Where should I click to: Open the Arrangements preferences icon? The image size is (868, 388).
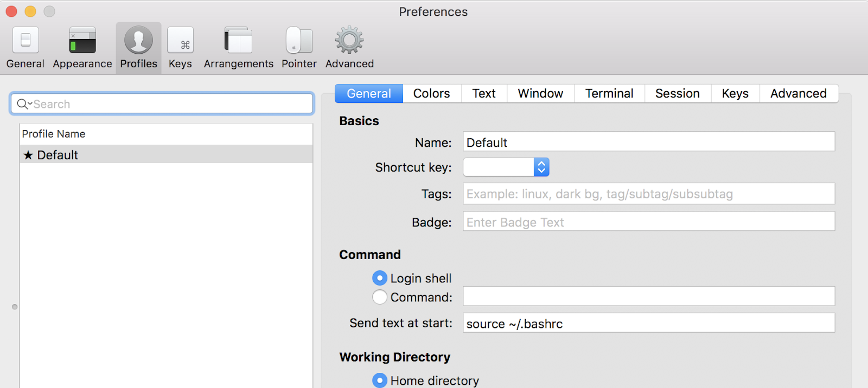pyautogui.click(x=238, y=41)
